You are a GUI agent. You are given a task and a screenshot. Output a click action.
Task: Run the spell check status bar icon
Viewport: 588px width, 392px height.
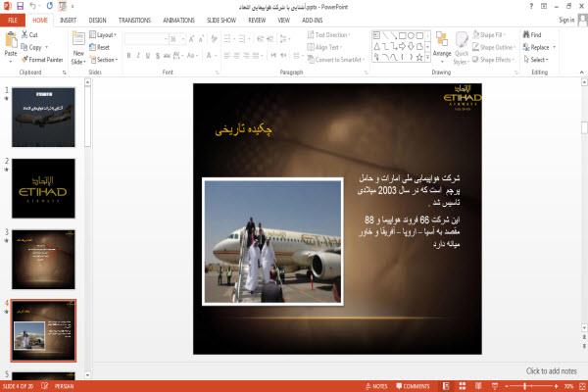[45, 385]
